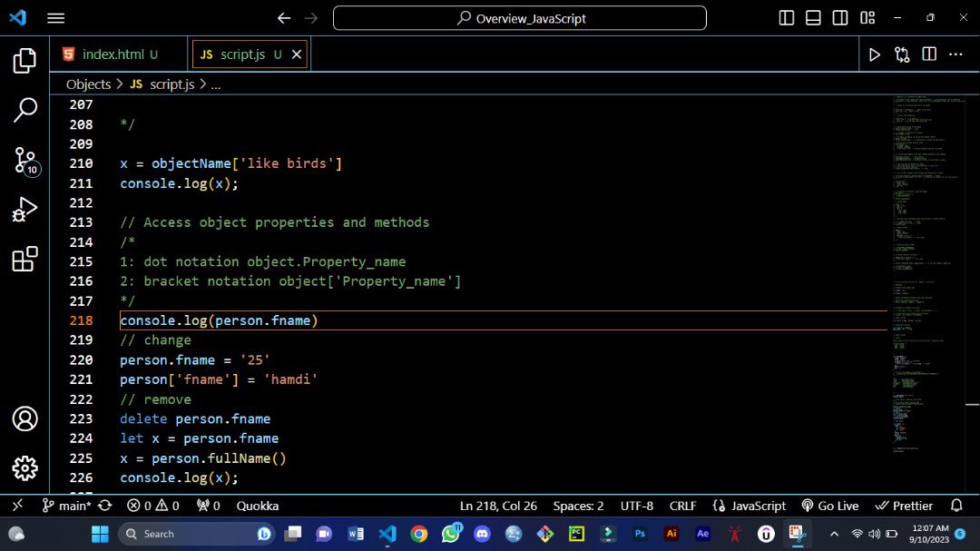Go forward with the right arrow
Screen dimensions: 980x551
(x=310, y=18)
